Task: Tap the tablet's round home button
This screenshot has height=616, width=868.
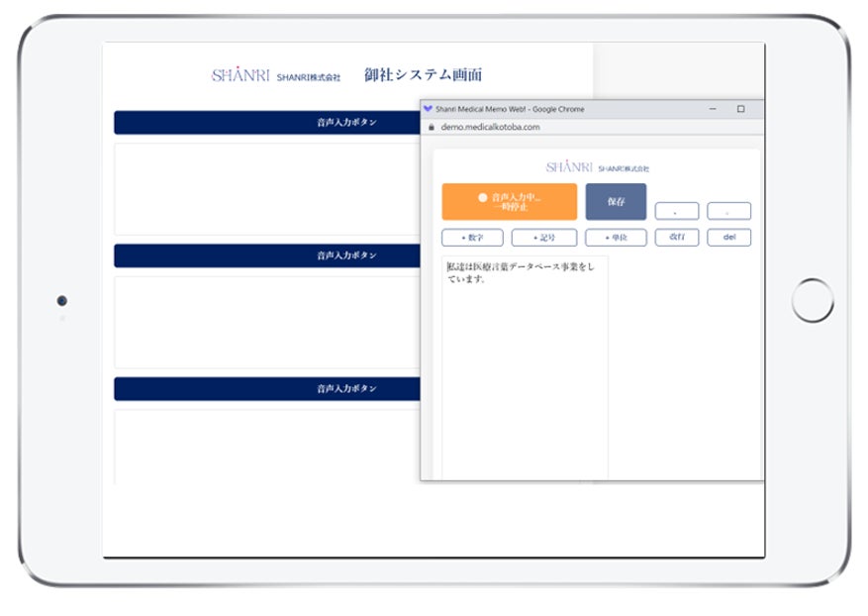Action: point(813,300)
